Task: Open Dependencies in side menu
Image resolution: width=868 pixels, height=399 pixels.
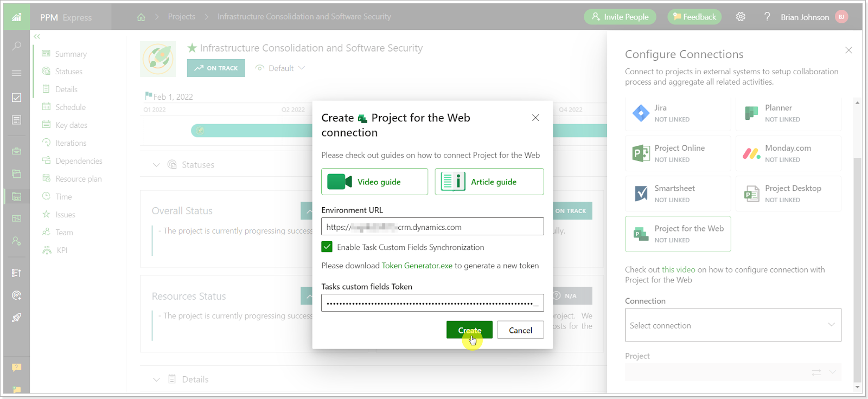Action: [79, 161]
